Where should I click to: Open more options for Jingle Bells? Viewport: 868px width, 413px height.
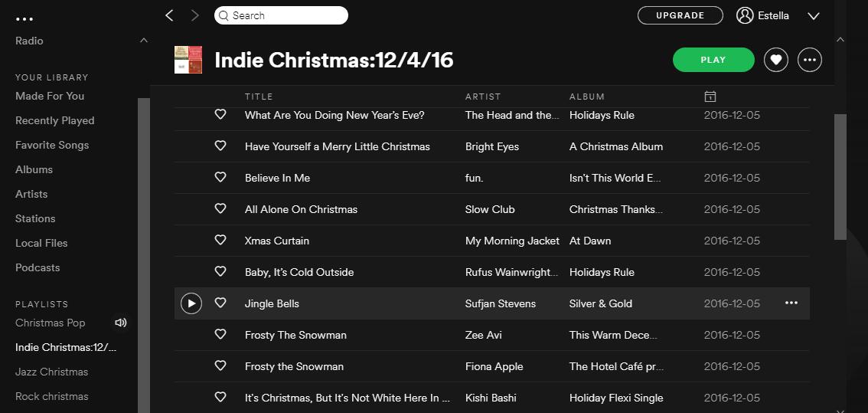point(791,303)
